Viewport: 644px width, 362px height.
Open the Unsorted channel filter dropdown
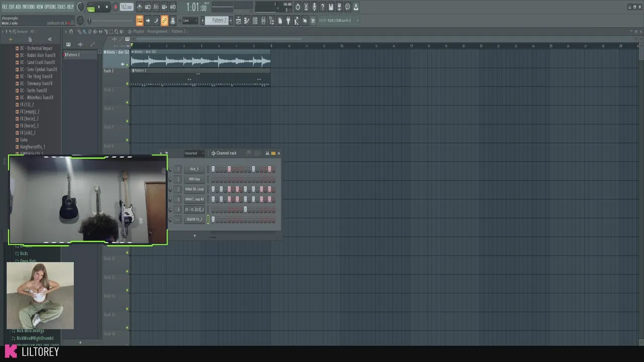[194, 153]
